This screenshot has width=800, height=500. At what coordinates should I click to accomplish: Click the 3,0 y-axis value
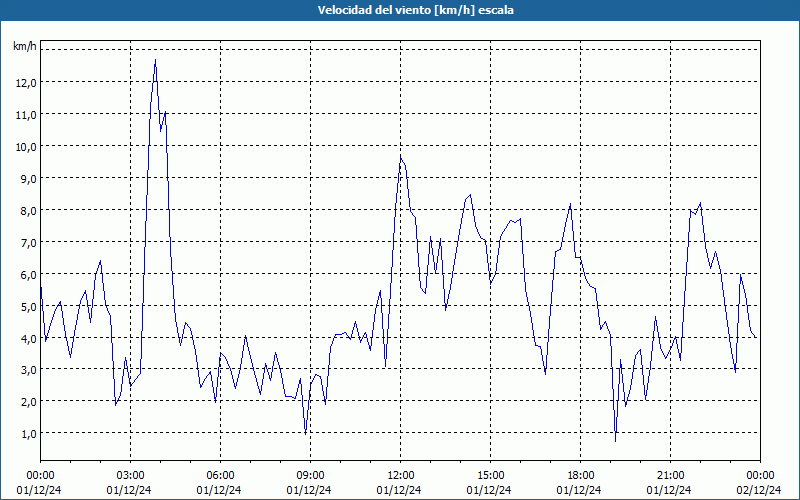(x=28, y=370)
